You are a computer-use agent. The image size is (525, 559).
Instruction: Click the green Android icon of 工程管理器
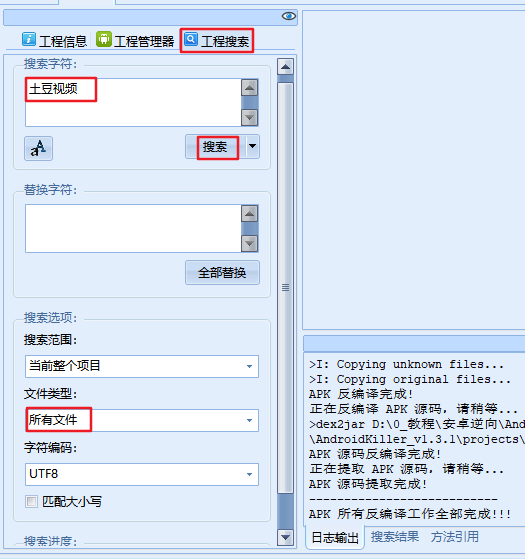coord(104,39)
